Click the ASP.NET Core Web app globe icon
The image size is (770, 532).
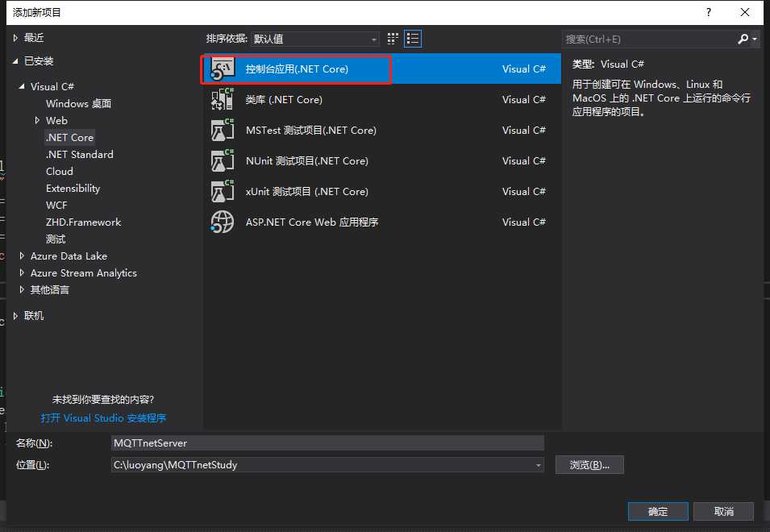click(223, 222)
